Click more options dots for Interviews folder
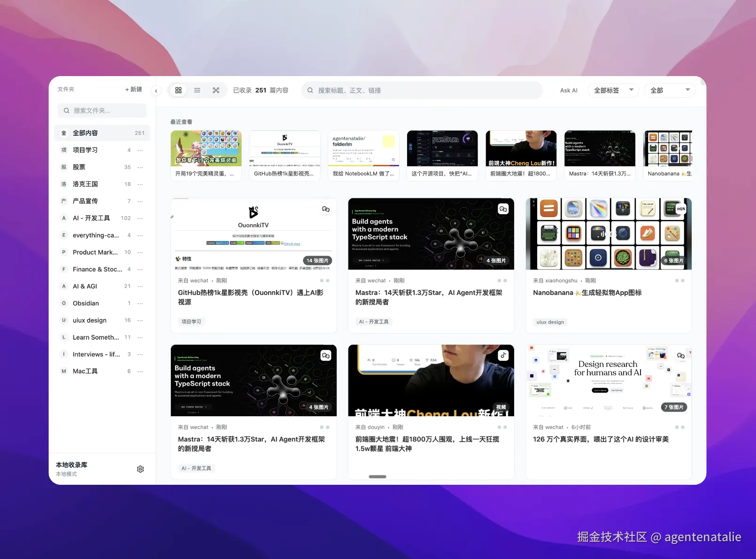756x559 pixels. [x=140, y=355]
